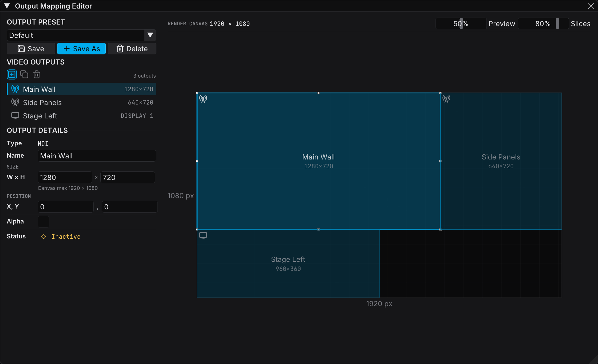Image resolution: width=598 pixels, height=364 pixels.
Task: Click display icon in Stage Left canvas region
Action: [x=203, y=236]
